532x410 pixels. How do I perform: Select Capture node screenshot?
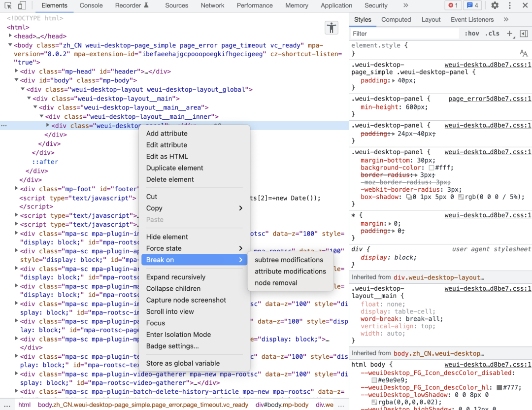coord(195,300)
